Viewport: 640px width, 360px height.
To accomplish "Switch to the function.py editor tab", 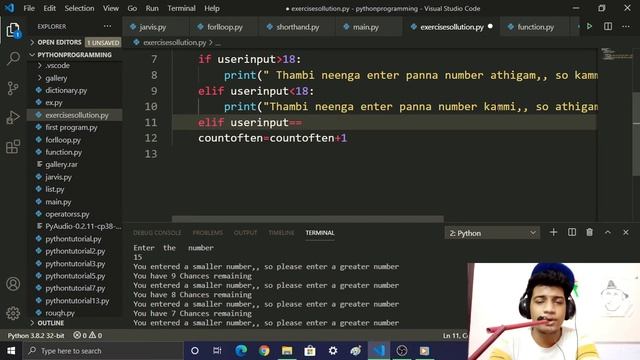I will pyautogui.click(x=535, y=27).
